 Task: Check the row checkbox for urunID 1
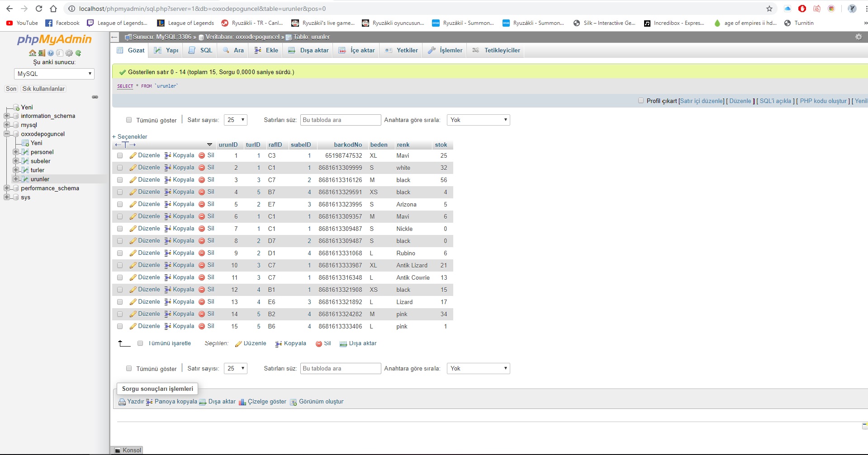pos(120,155)
